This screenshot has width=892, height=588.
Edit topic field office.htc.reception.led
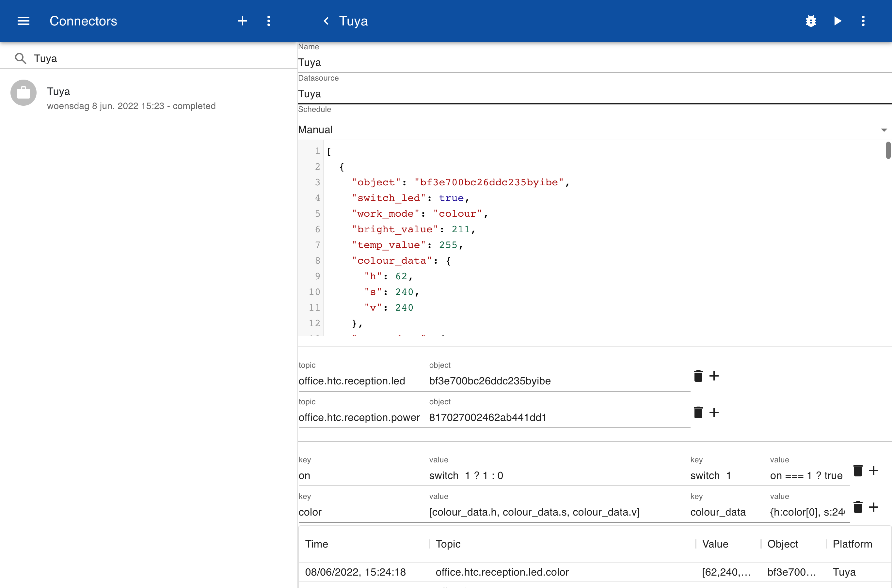(363, 381)
